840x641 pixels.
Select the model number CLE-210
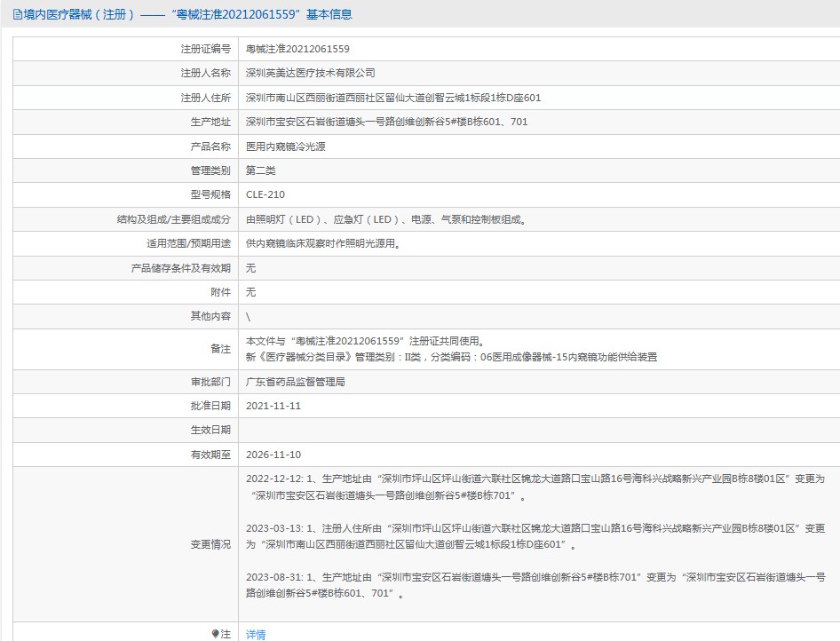pyautogui.click(x=268, y=194)
